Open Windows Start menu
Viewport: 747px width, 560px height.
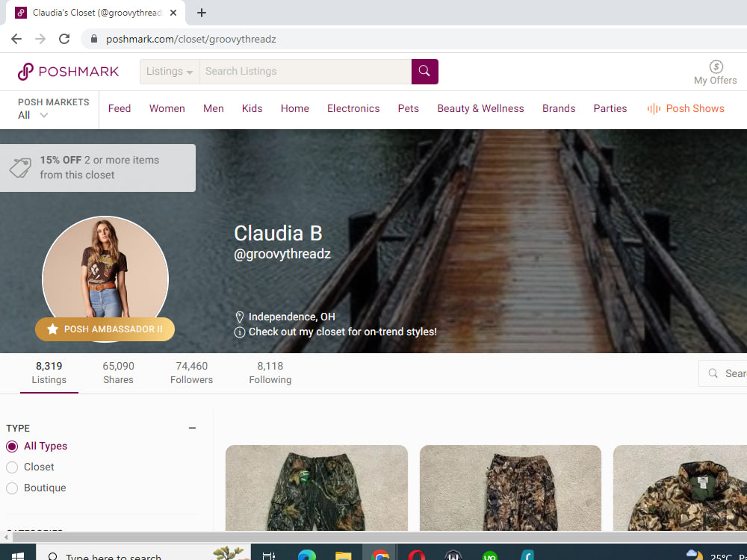(x=18, y=556)
